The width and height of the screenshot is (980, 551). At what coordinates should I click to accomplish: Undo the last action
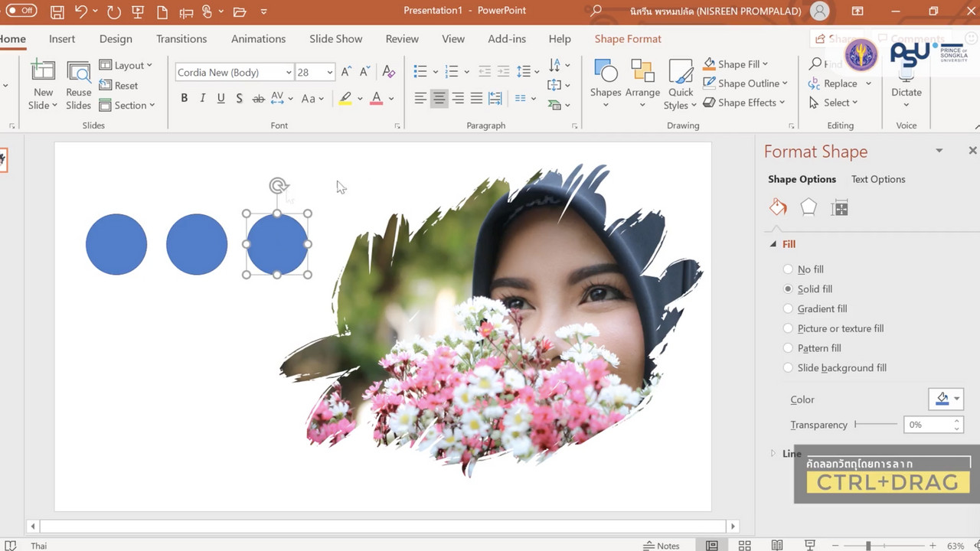click(x=81, y=11)
